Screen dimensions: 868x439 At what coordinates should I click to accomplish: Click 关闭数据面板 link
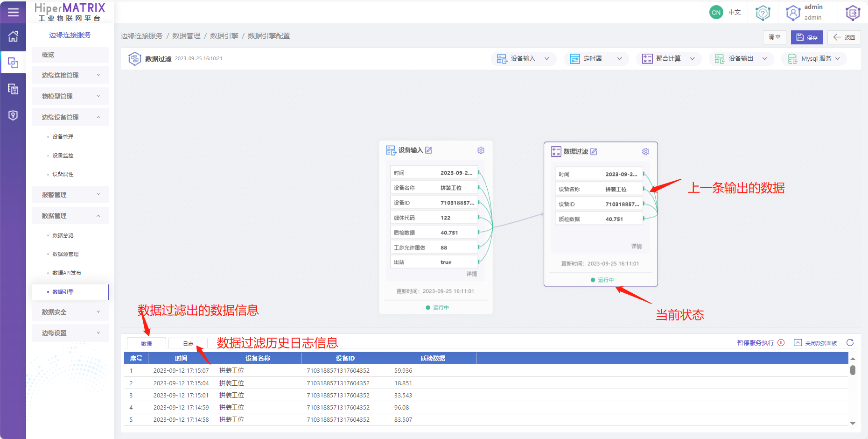[x=821, y=343]
